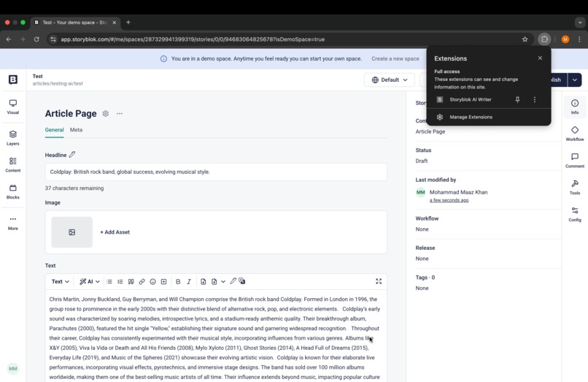The width and height of the screenshot is (588, 382).
Task: Click the translate icon in the text toolbar
Action: point(242,281)
